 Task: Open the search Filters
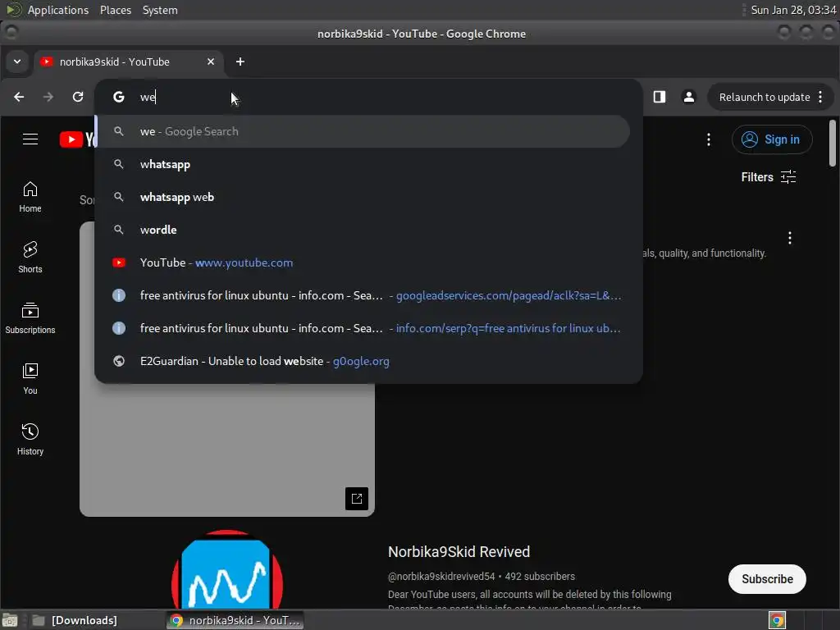pos(769,177)
